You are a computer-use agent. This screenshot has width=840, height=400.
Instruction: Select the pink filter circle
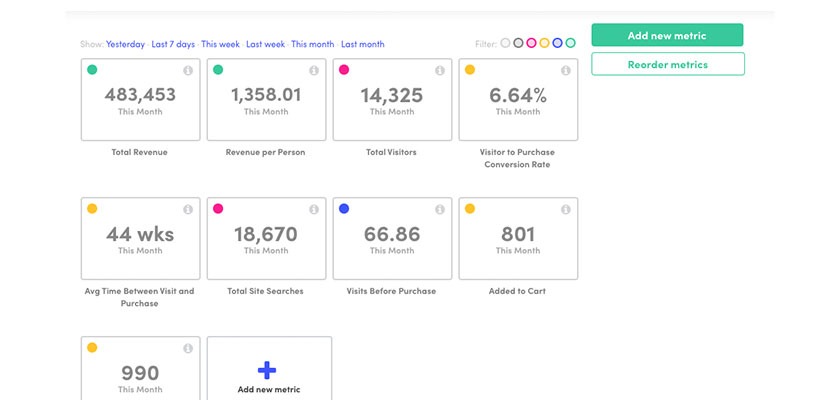[x=531, y=44]
